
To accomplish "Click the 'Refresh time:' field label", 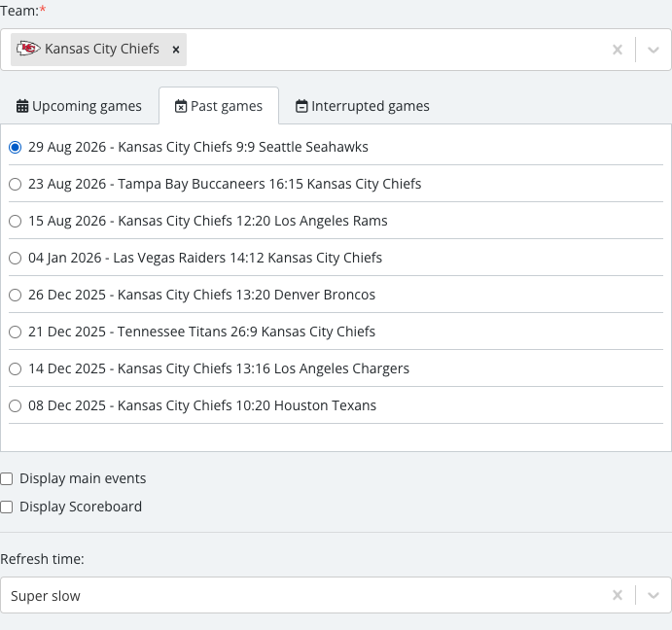I will [x=43, y=559].
